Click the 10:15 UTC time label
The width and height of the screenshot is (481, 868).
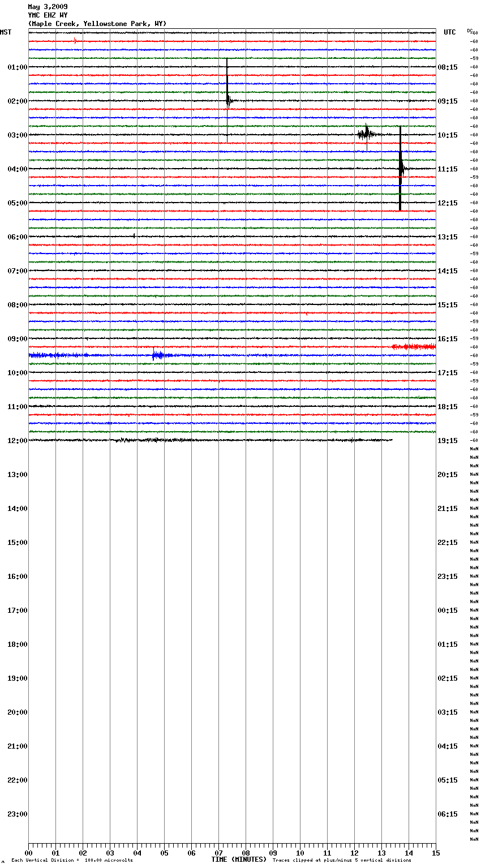point(448,135)
